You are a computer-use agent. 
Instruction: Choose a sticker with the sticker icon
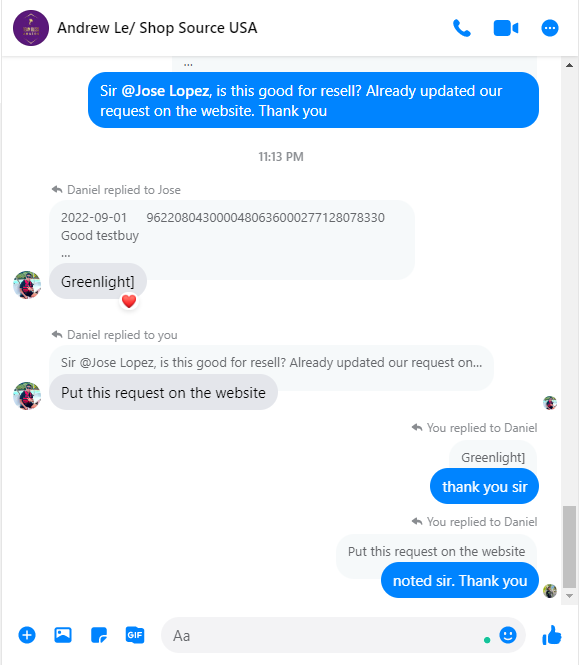coord(99,635)
